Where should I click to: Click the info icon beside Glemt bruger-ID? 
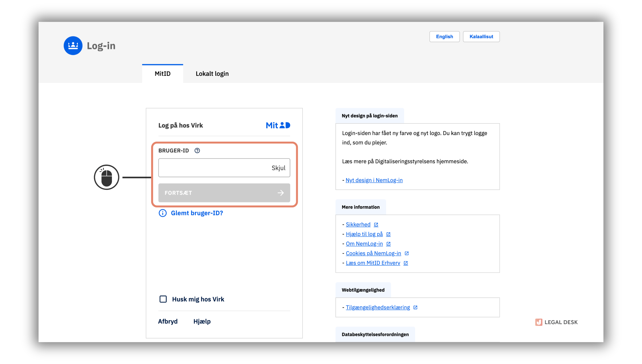coord(163,213)
